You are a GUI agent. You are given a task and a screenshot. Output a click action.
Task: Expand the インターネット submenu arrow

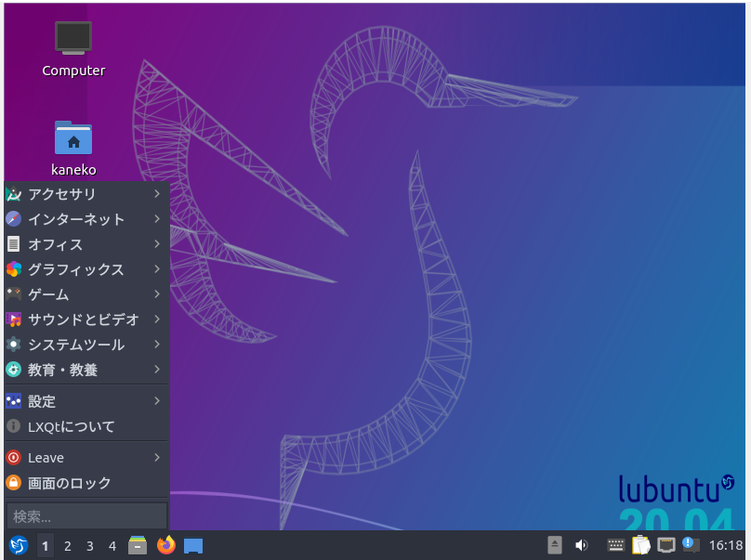[157, 219]
